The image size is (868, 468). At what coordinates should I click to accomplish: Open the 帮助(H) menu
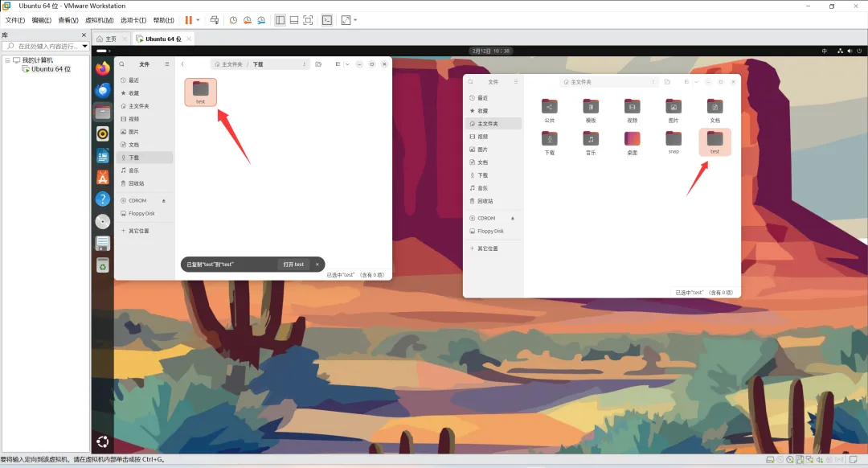[163, 20]
